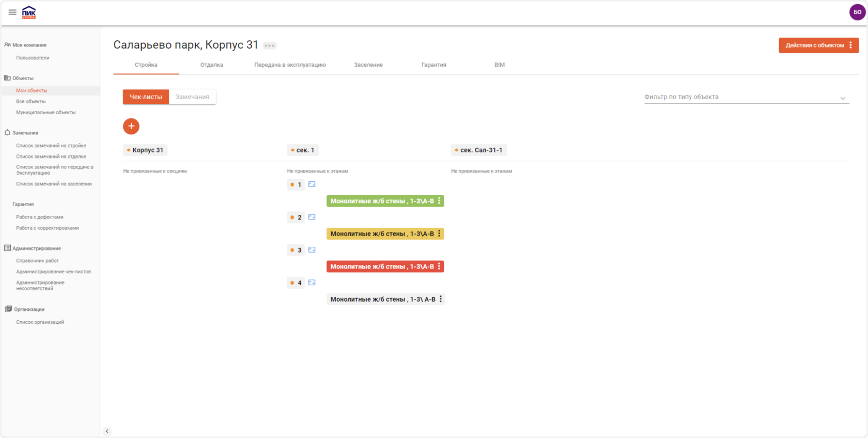Open kebab menu on green checklist card
Viewport: 868px width, 438px height.
click(439, 201)
